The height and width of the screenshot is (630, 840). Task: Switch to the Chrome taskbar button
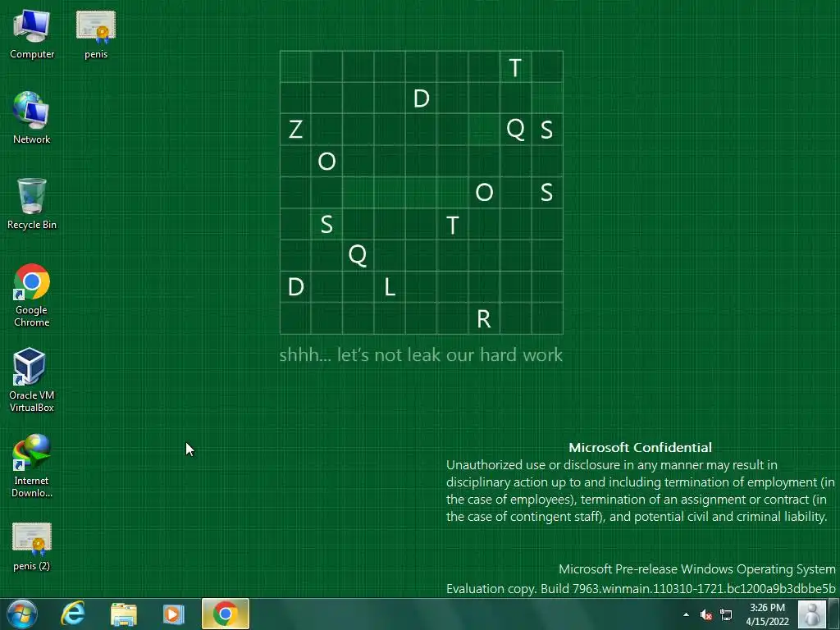[x=226, y=614]
